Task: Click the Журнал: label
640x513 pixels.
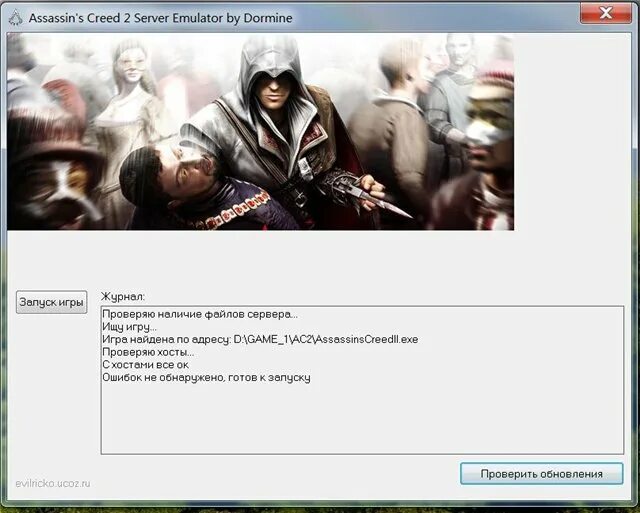Action: (123, 297)
